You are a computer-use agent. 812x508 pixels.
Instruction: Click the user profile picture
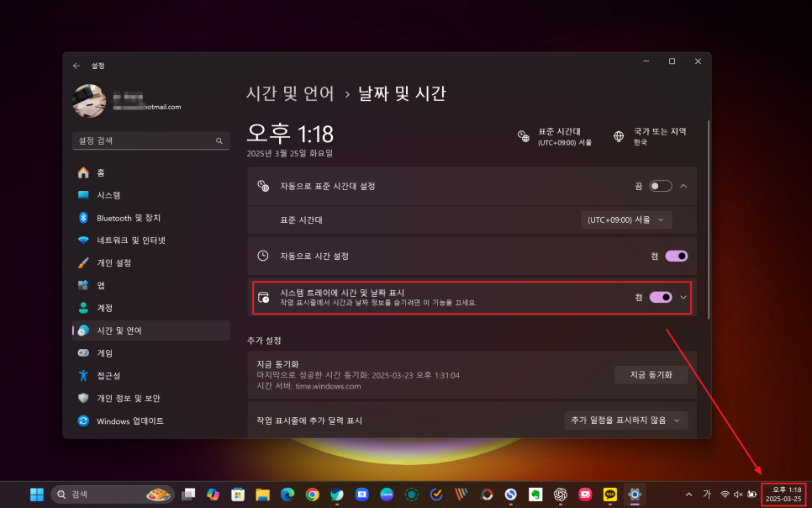click(x=89, y=101)
